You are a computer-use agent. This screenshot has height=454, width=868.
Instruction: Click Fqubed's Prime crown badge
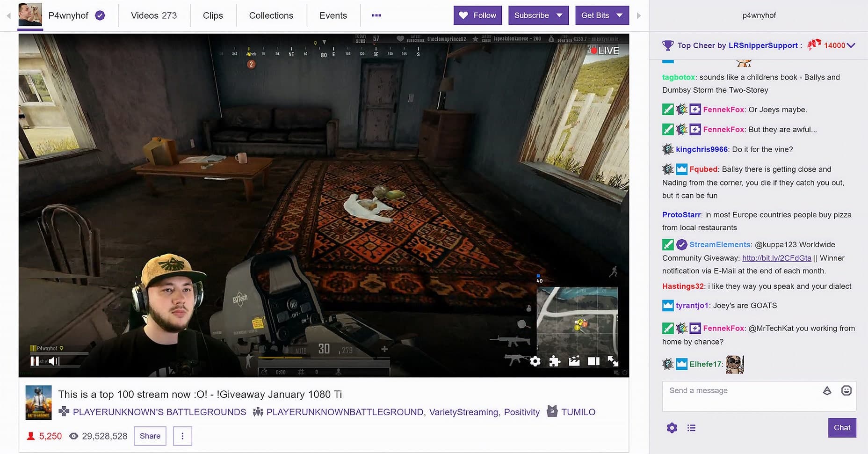tap(682, 169)
